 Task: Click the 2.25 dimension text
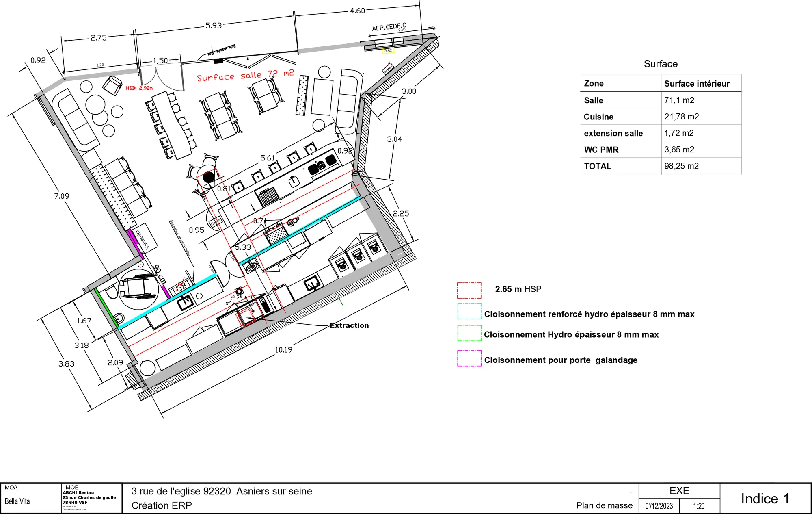pos(401,214)
